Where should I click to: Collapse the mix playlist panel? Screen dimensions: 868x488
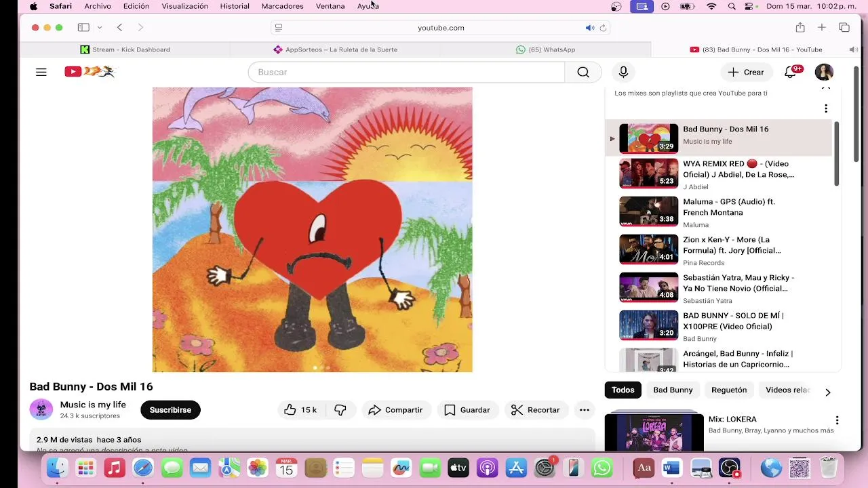click(x=826, y=88)
